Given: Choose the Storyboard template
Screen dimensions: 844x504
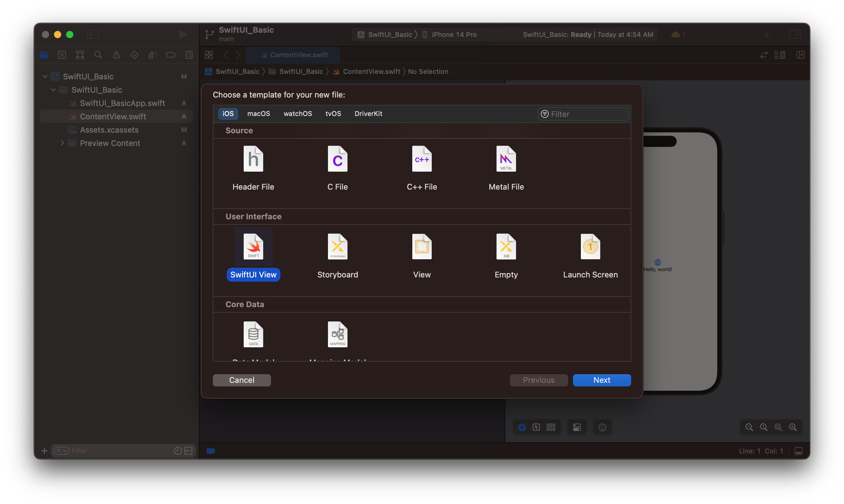Looking at the screenshot, I should pyautogui.click(x=337, y=256).
